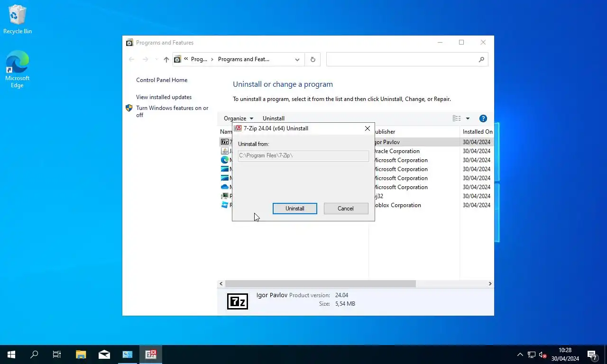The width and height of the screenshot is (607, 364).
Task: Go forward in Programs and Features window
Action: [x=146, y=59]
